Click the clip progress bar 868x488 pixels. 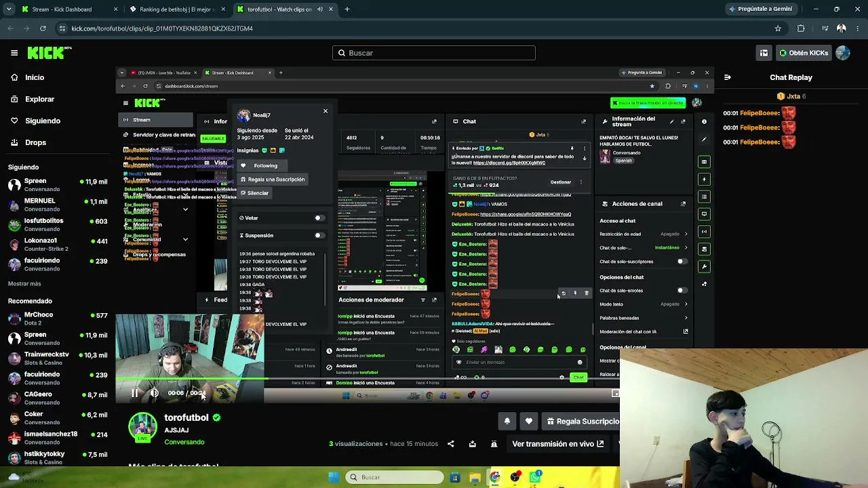pos(367,380)
